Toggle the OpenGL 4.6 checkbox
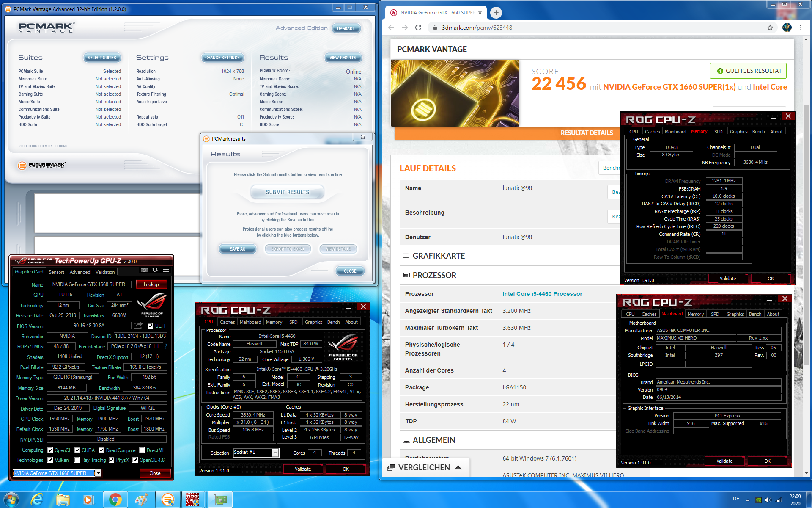 (x=135, y=460)
